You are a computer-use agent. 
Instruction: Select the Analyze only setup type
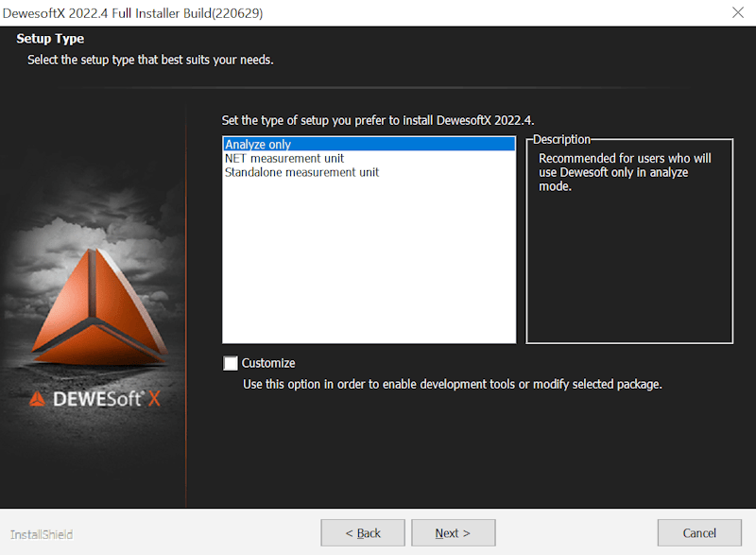click(x=369, y=144)
